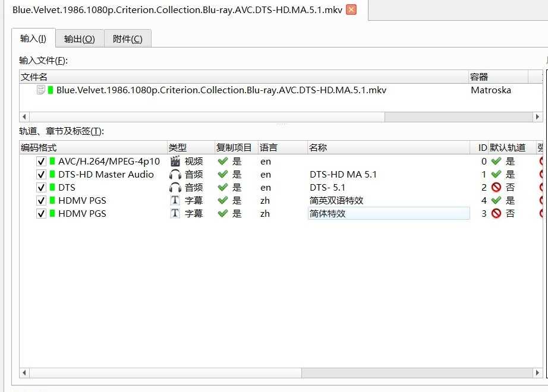This screenshot has width=548, height=392.
Task: Click green color marker of the input file
Action: point(51,90)
